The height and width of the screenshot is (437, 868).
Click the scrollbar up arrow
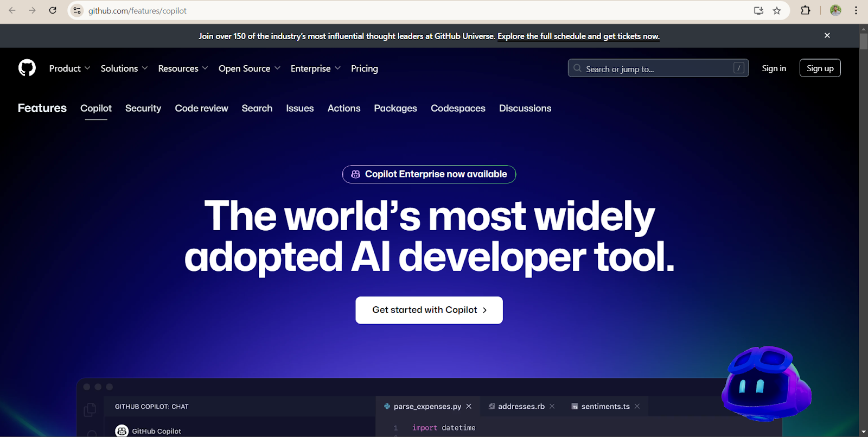tap(863, 28)
